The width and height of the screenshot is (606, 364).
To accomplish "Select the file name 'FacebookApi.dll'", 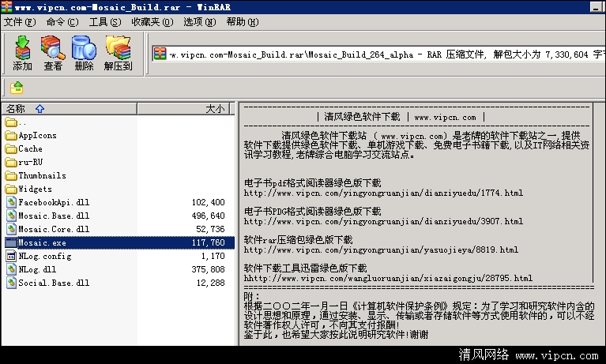I will 54,202.
